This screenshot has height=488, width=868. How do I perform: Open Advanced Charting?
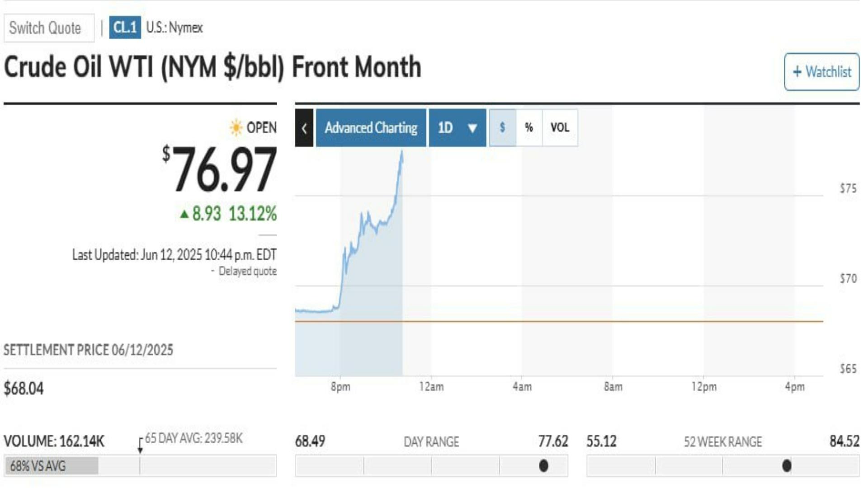coord(371,128)
